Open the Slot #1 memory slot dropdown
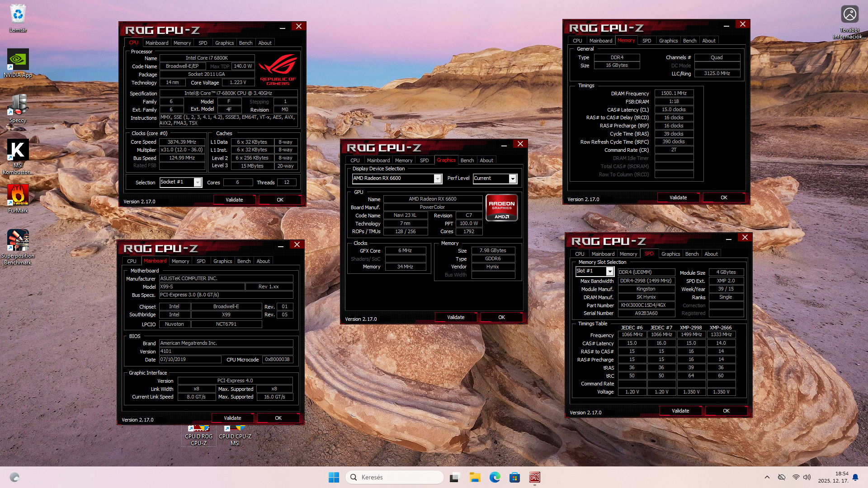 [x=609, y=271]
